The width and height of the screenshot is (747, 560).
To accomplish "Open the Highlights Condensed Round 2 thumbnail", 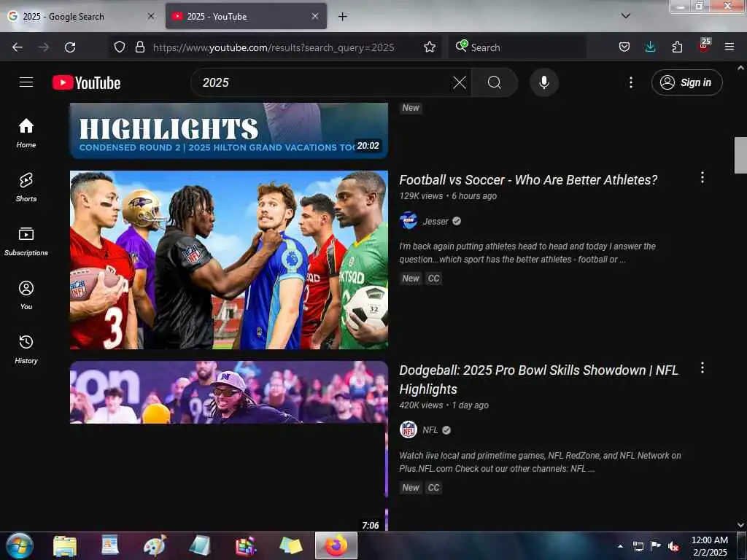I will pyautogui.click(x=229, y=131).
